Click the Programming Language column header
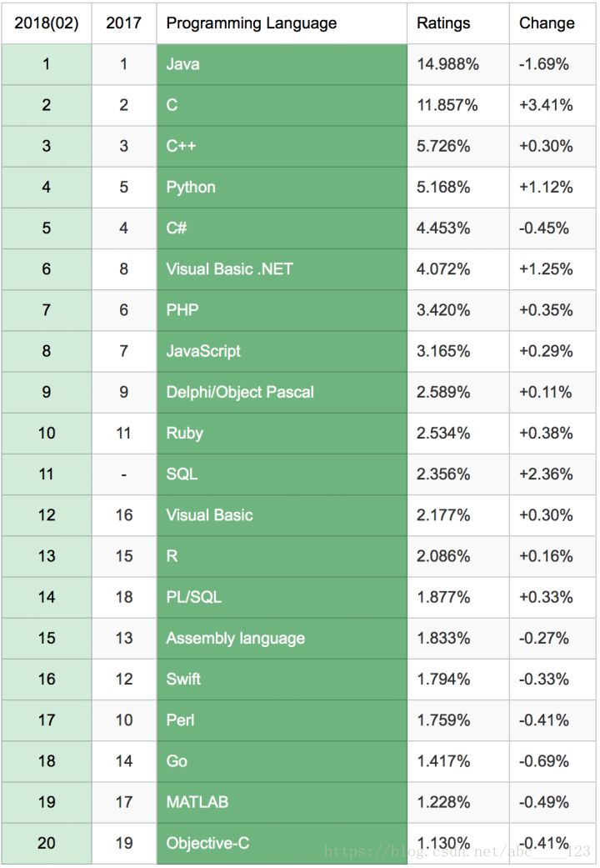 click(x=282, y=23)
